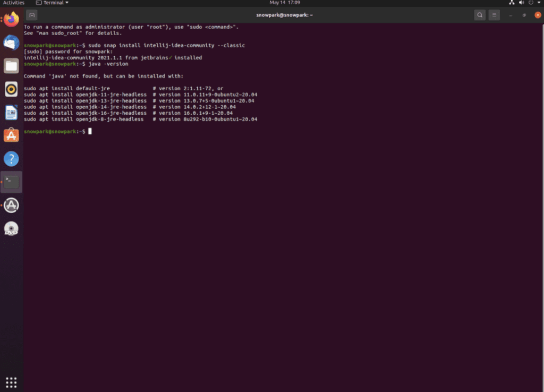Click 'See man sudo_root for details' line
Viewport: 544px width, 392px height.
[x=73, y=33]
